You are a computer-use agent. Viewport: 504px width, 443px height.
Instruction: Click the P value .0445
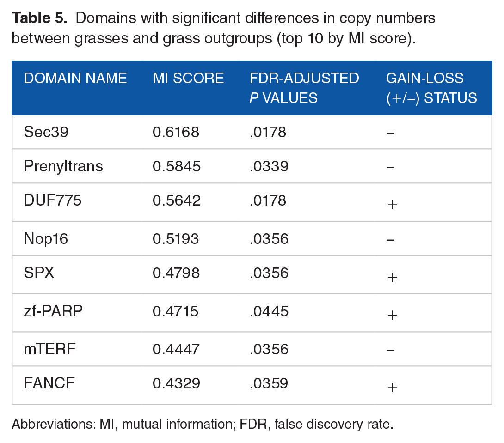(x=269, y=311)
